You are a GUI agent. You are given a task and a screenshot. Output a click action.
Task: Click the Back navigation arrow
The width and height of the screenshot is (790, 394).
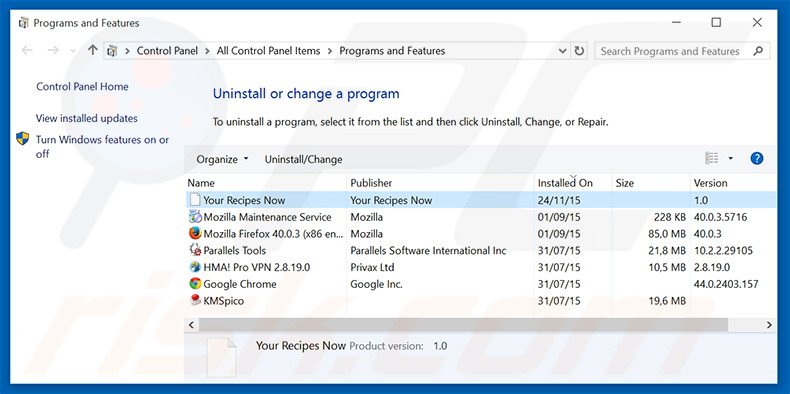click(27, 50)
